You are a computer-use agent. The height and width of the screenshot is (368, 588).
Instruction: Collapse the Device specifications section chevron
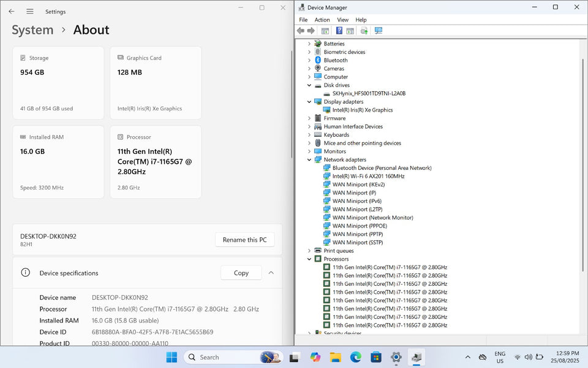tap(271, 273)
